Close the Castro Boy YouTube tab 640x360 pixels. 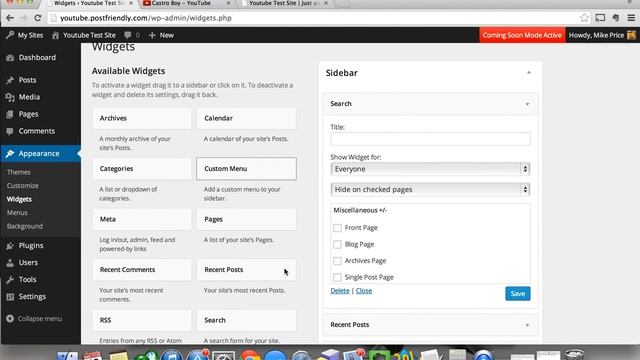228,3
